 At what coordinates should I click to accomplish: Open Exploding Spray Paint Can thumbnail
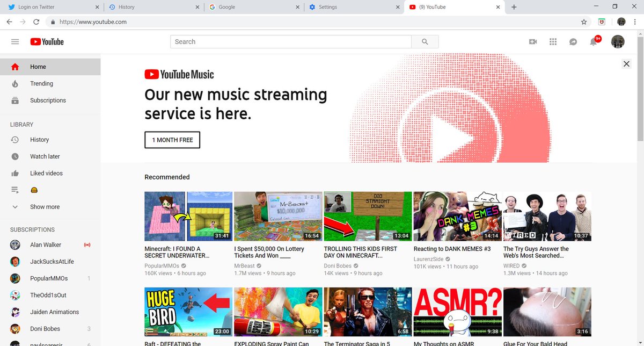[x=278, y=312]
